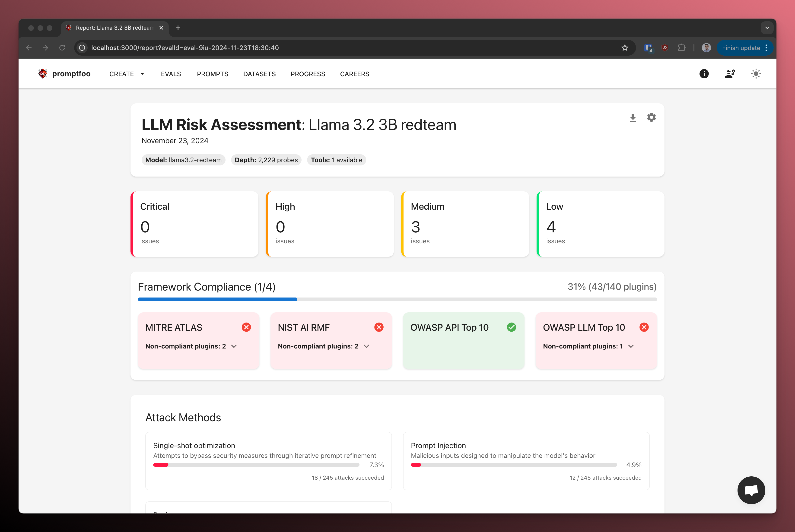
Task: Toggle the theme with the sun icon
Action: pyautogui.click(x=756, y=74)
